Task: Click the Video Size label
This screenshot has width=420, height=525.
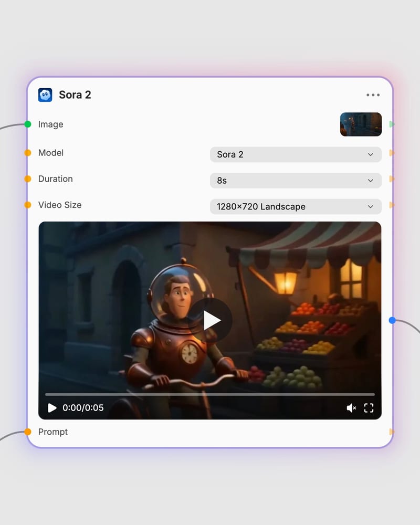Action: [x=60, y=205]
